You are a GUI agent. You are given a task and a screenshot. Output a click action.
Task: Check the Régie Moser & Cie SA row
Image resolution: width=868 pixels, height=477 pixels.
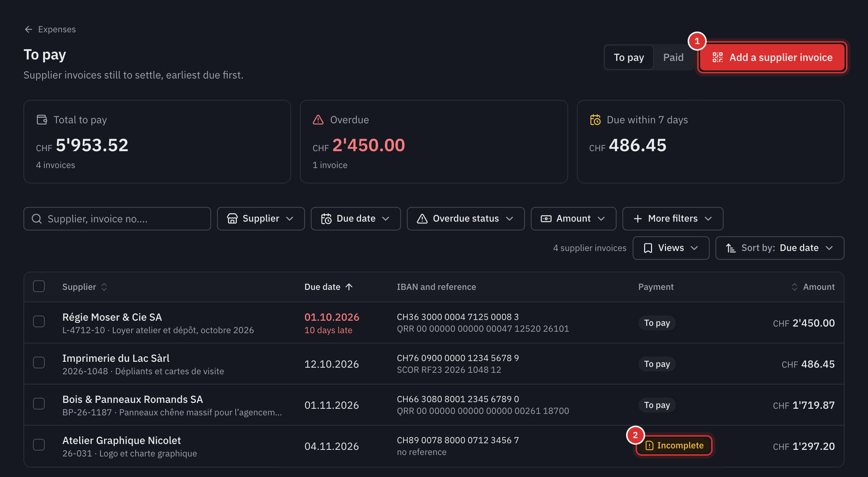coord(39,321)
